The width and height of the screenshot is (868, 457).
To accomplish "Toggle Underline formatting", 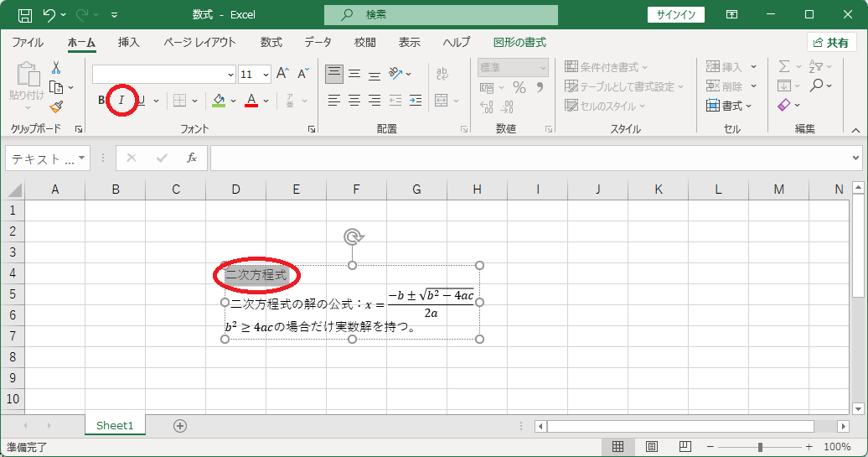I will click(x=141, y=101).
